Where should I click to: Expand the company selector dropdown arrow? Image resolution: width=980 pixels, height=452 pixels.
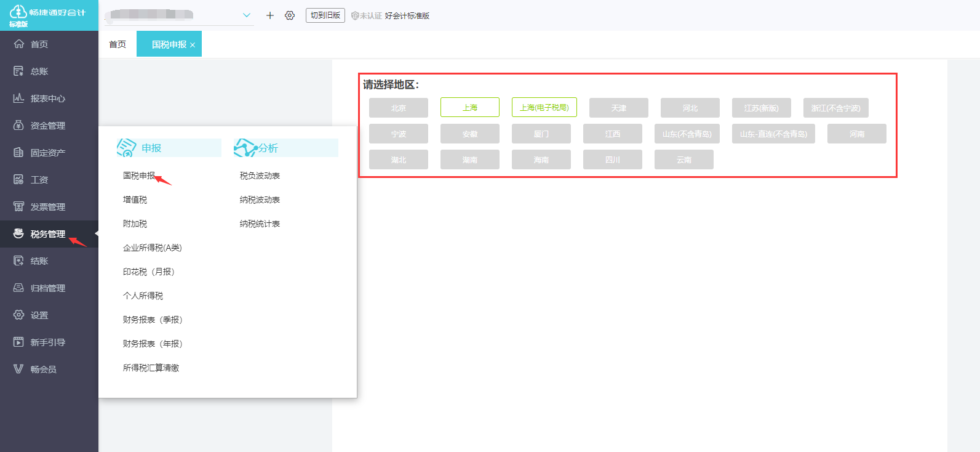coord(247,15)
